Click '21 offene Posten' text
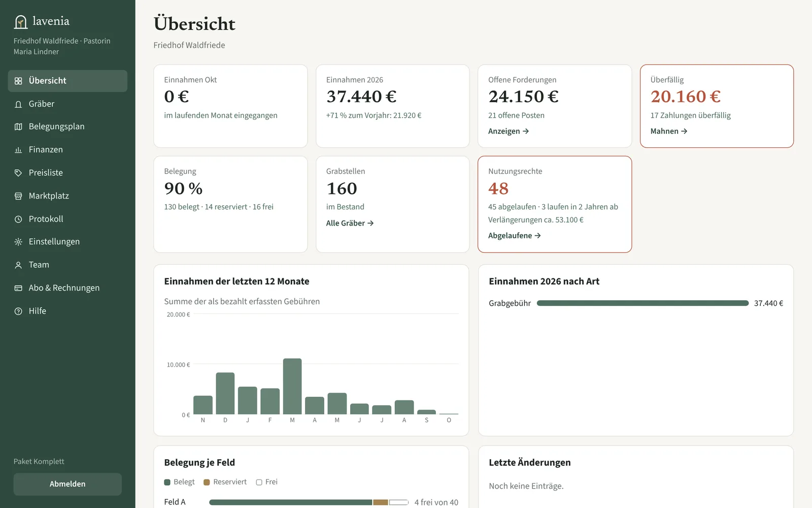 tap(516, 115)
